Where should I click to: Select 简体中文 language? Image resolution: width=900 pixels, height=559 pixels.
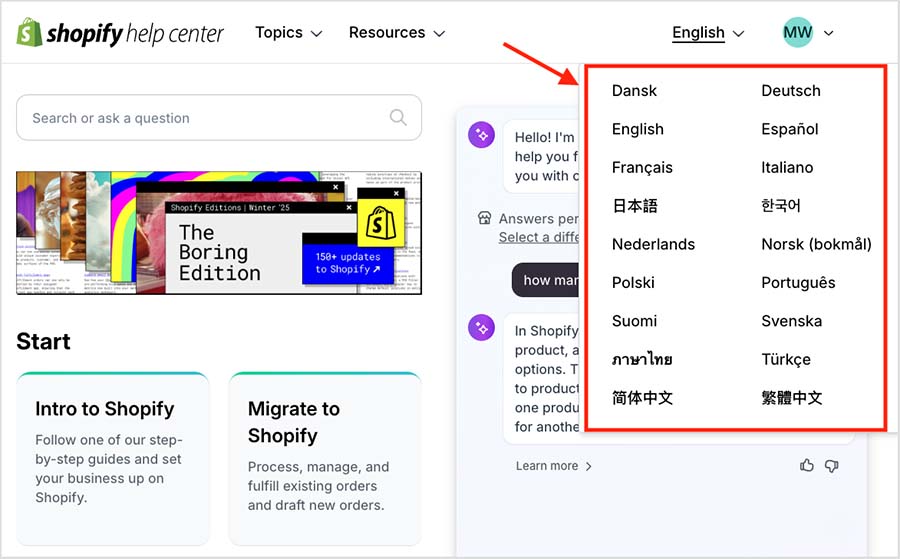(x=642, y=398)
